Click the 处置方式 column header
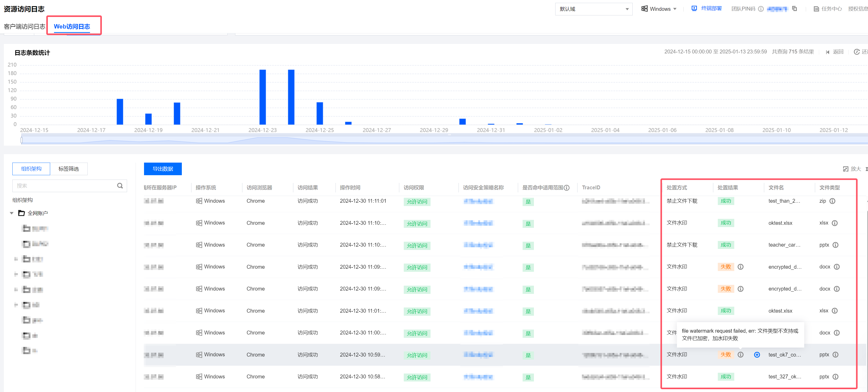Image resolution: width=868 pixels, height=392 pixels. 677,188
